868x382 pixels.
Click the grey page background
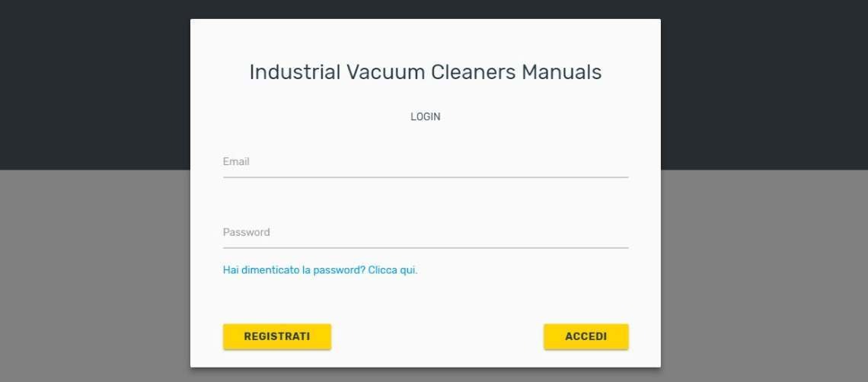(x=91, y=274)
